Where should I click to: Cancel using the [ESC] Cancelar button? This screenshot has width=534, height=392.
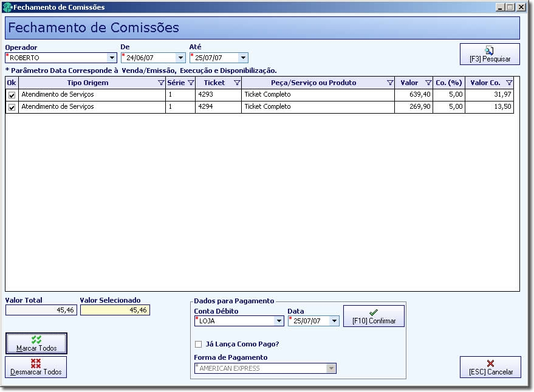[x=490, y=367]
